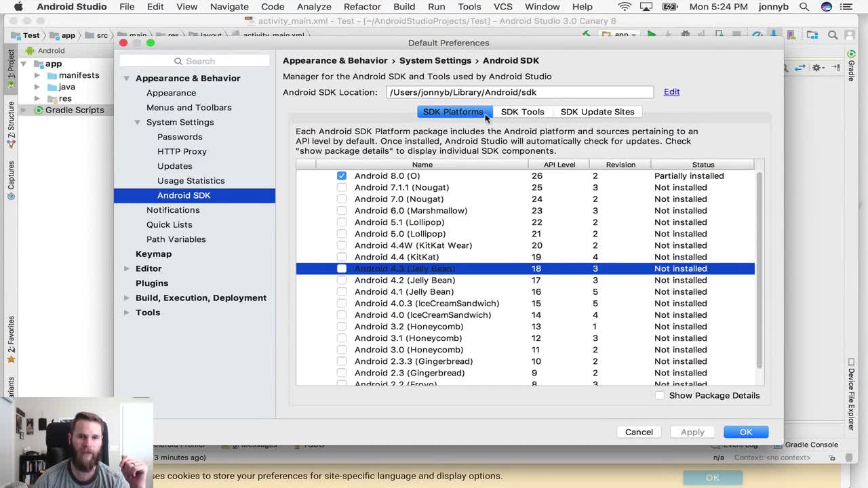
Task: Check Android 7.1.1 (Nougat) checkbox
Action: point(342,187)
